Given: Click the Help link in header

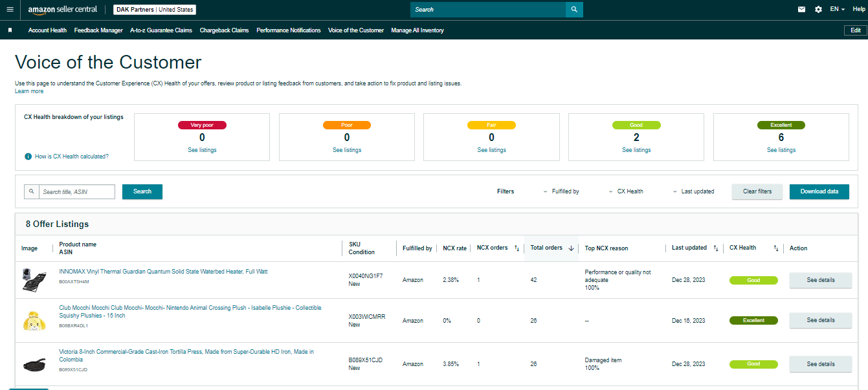Looking at the screenshot, I should click(x=858, y=10).
